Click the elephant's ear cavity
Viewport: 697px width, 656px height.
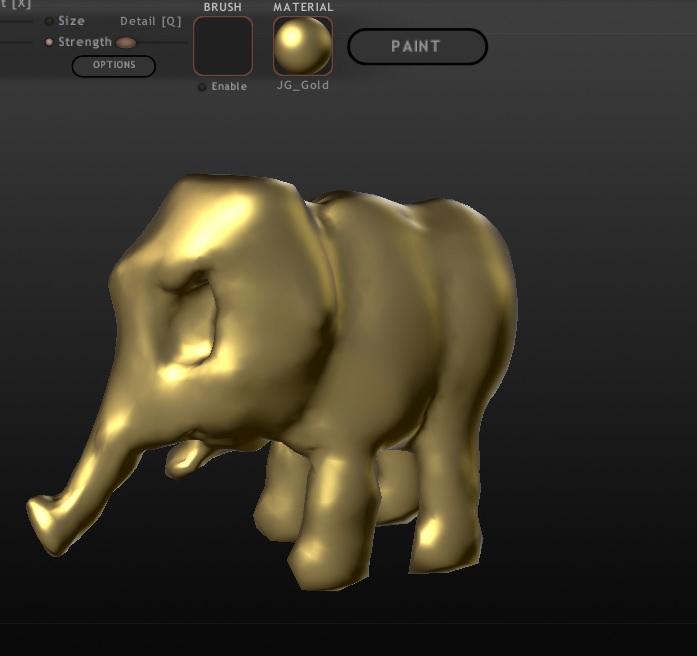[x=190, y=310]
